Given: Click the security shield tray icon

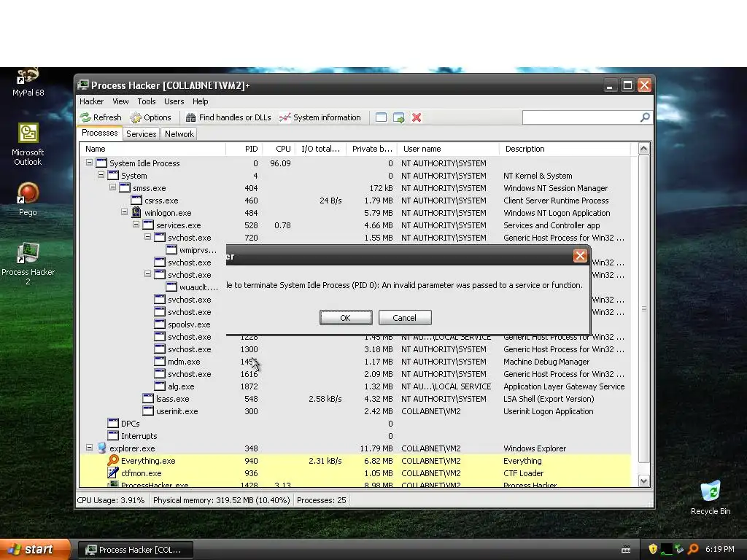Looking at the screenshot, I should coord(653,549).
